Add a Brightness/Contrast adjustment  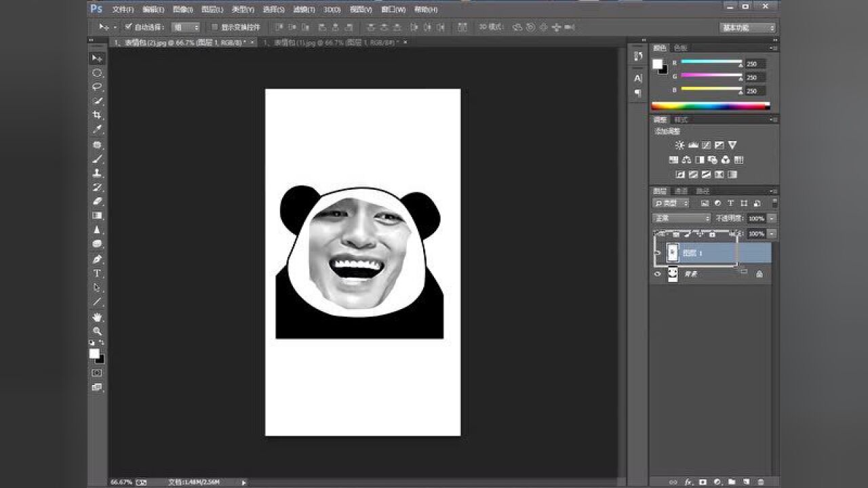[x=680, y=145]
